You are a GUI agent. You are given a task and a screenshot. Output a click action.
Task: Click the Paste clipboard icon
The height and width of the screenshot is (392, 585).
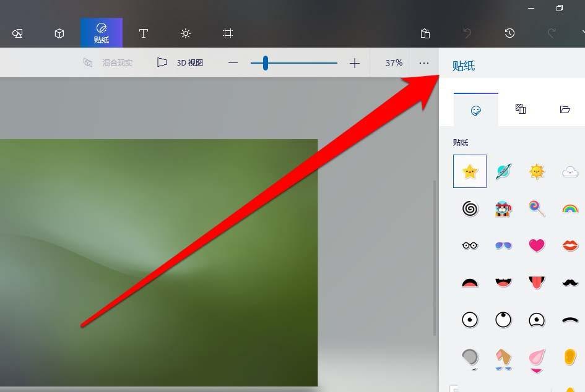425,33
